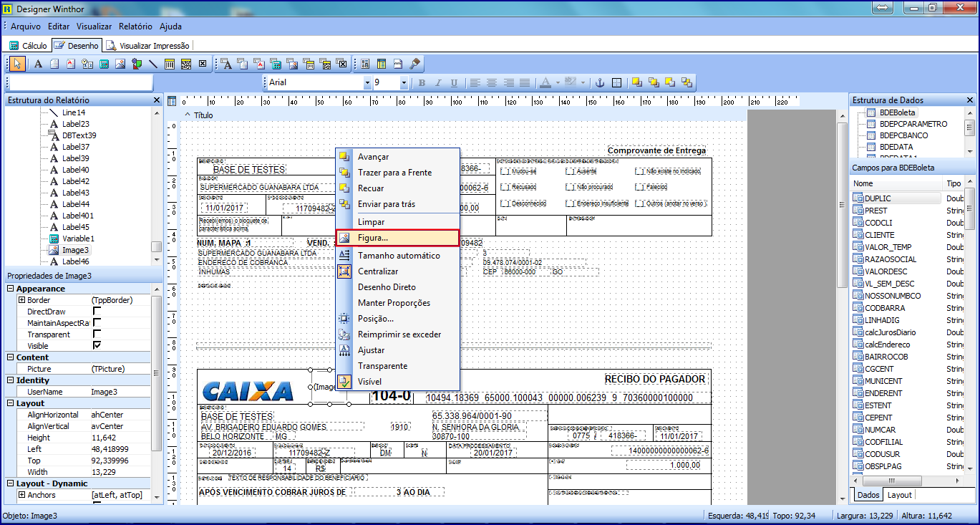Viewport: 980px width, 525px height.
Task: Toggle Underline formatting button
Action: (x=454, y=82)
